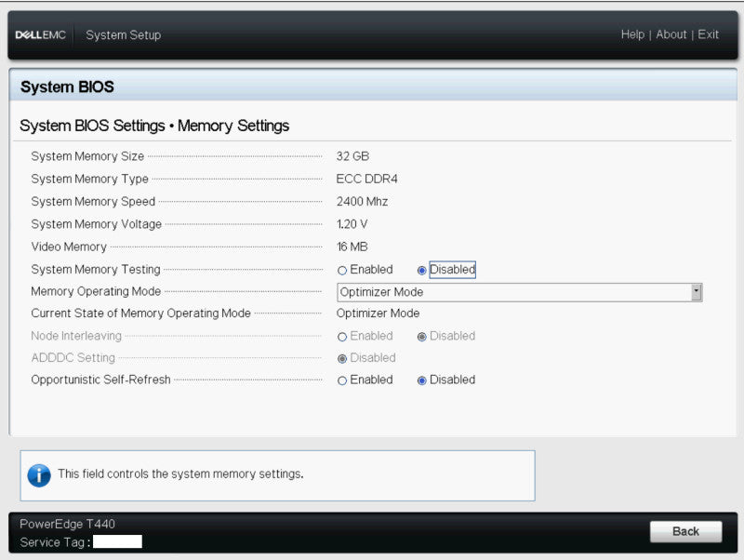This screenshot has width=744, height=560.
Task: Click the 16 MB value
Action: click(352, 247)
